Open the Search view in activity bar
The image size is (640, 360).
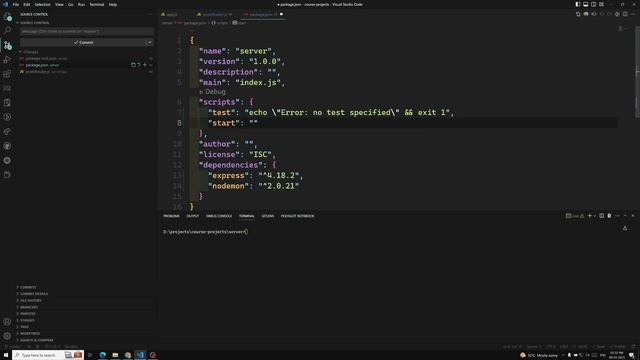[x=7, y=31]
